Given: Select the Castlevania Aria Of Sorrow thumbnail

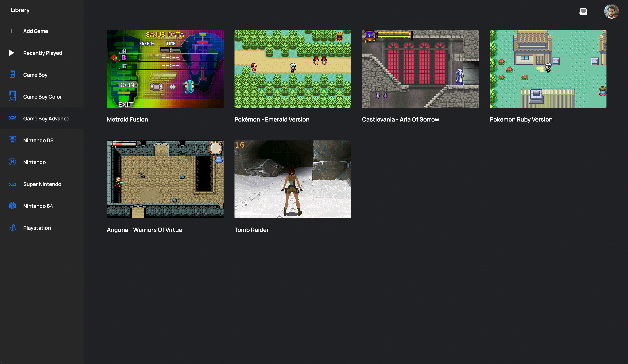Looking at the screenshot, I should coord(420,69).
